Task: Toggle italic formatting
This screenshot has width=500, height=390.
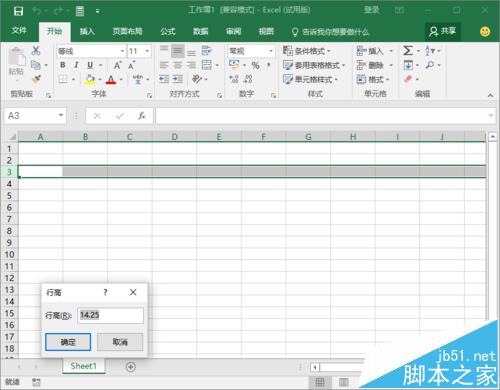Action: point(76,65)
